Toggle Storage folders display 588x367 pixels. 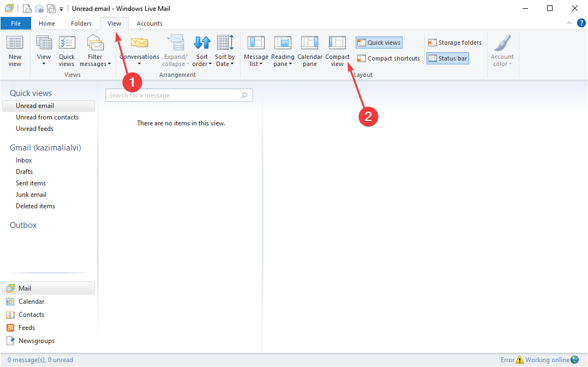pyautogui.click(x=454, y=43)
